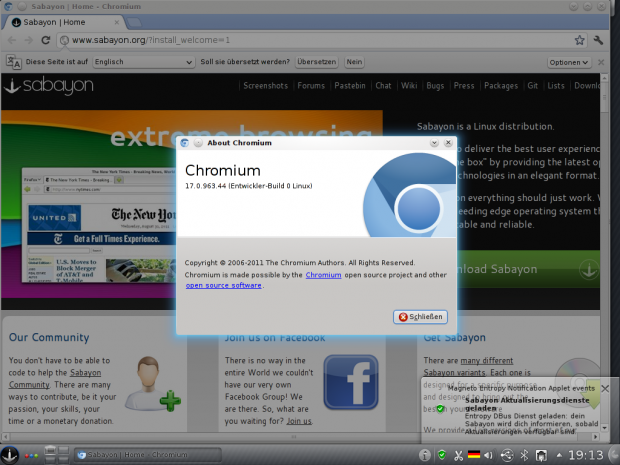Open the Klipper scissors clipboard tray icon

coord(458,456)
